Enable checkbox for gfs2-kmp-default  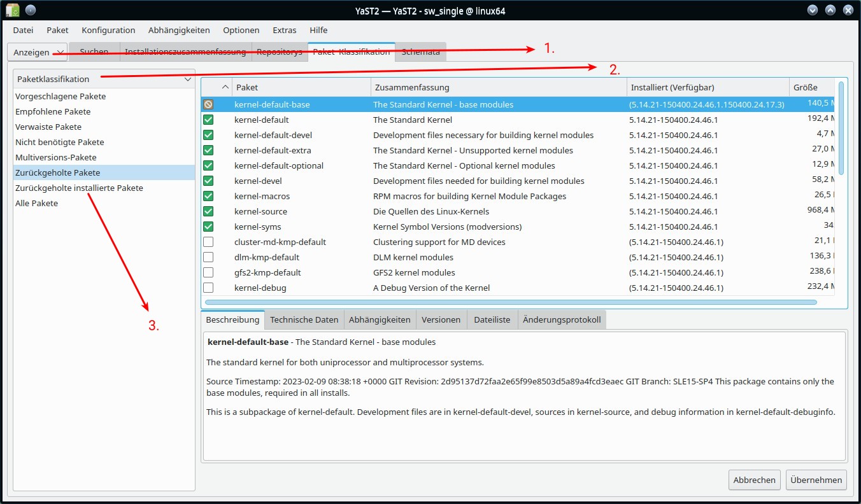pos(208,272)
